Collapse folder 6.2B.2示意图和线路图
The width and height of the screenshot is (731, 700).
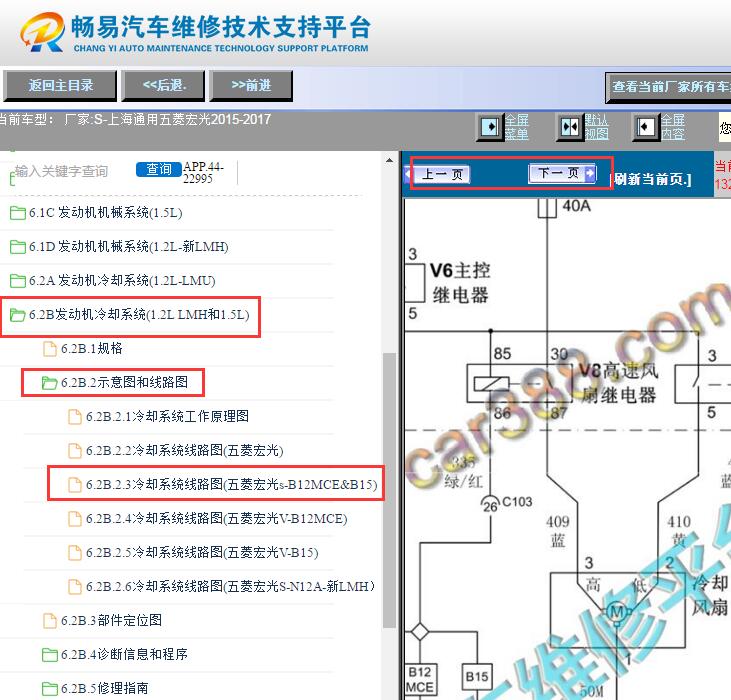(x=124, y=383)
